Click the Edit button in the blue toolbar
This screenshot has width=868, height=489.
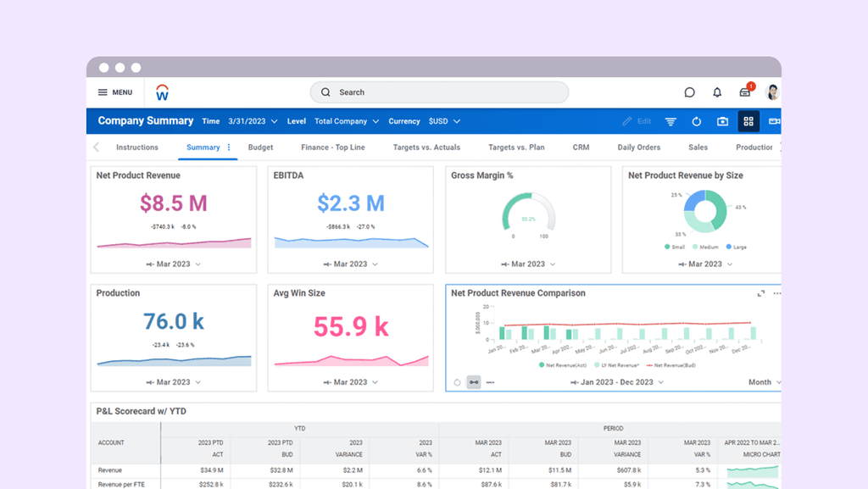[x=636, y=121]
